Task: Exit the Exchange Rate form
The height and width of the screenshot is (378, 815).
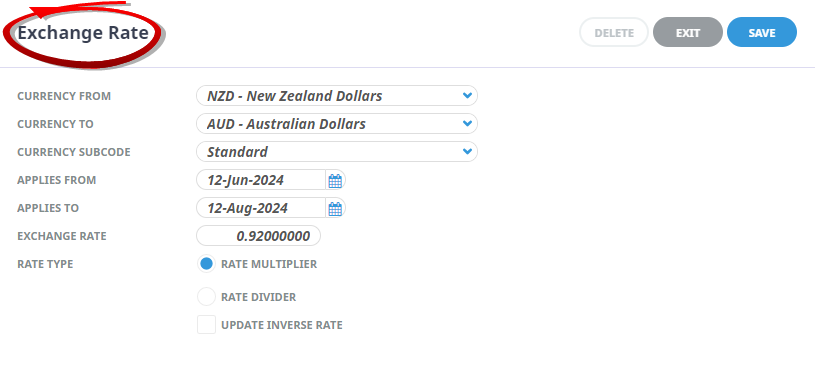Action: [688, 32]
